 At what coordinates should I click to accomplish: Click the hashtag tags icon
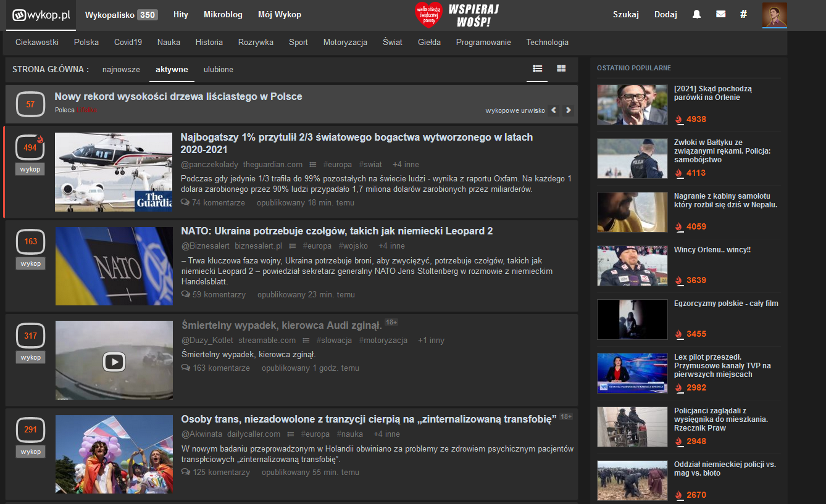pyautogui.click(x=743, y=15)
